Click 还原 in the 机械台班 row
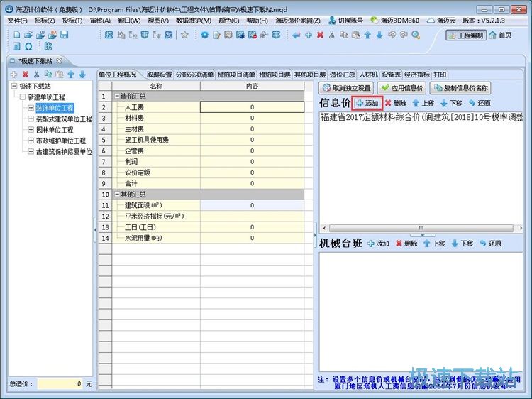This screenshot has width=532, height=399. (491, 244)
